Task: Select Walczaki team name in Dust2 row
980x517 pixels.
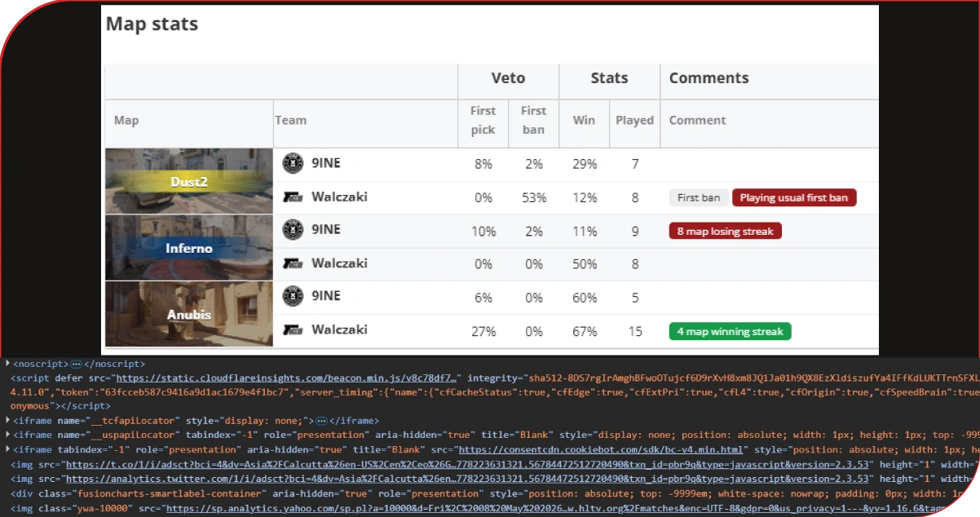Action: [x=339, y=197]
